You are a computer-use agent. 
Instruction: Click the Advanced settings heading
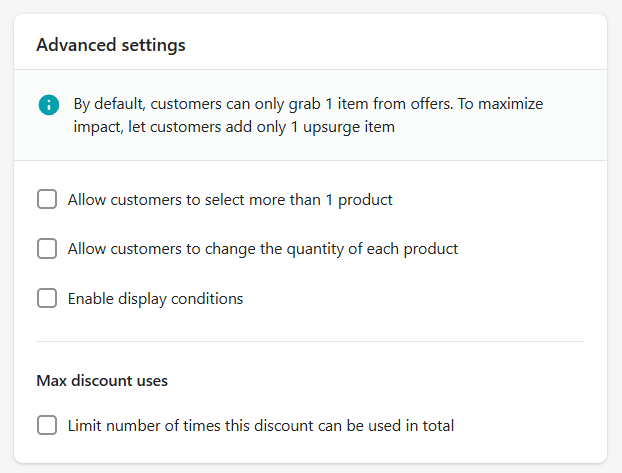(111, 45)
